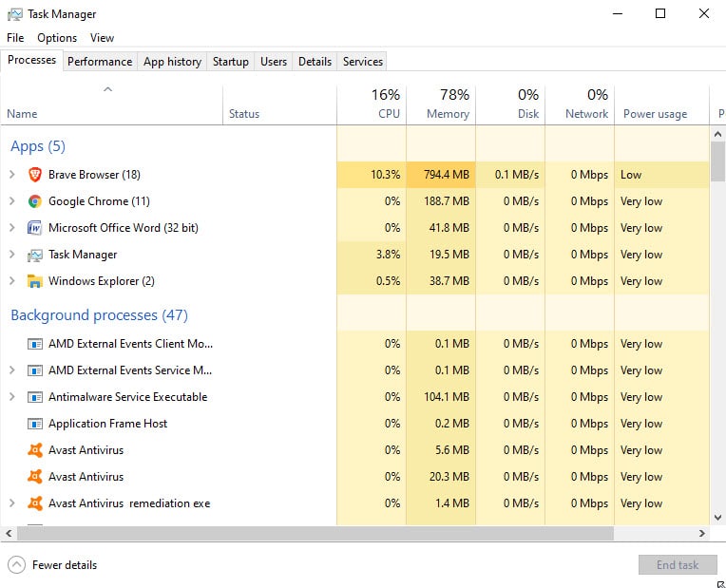Sort by the Status column header
726x588 pixels.
(x=279, y=105)
